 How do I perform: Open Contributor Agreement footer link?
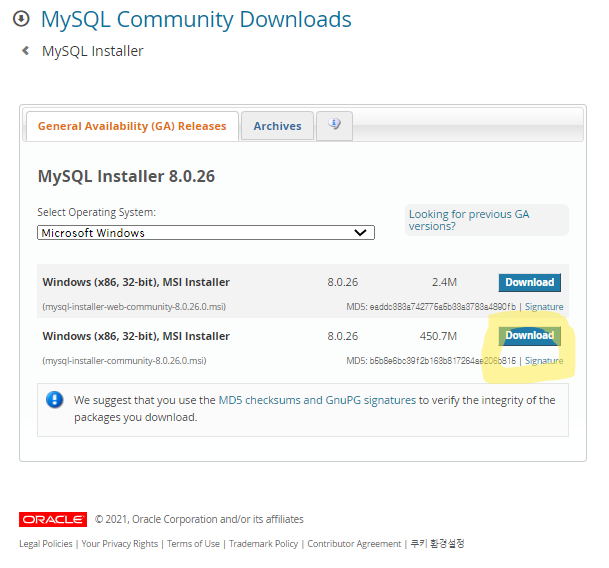354,544
